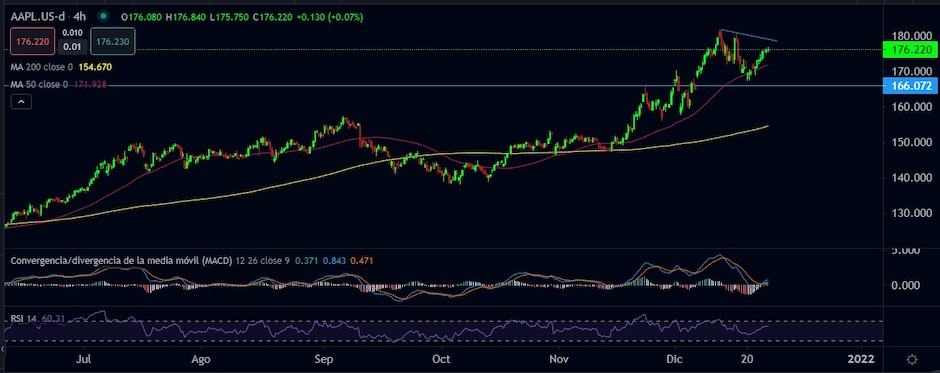Select the MA 200 close 0 indicator legend
This screenshot has width=940, height=373.
[x=42, y=67]
